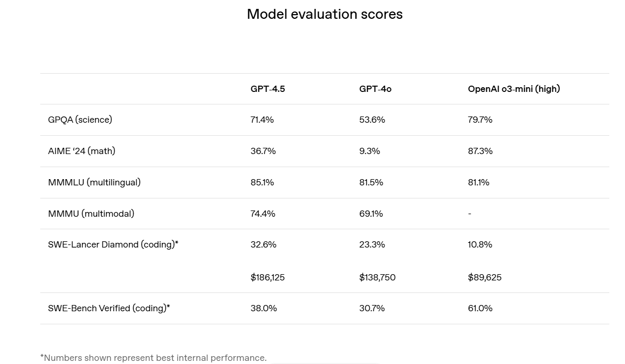Click the AIME '24 (math) row label
This screenshot has width=625, height=364.
coord(82,151)
